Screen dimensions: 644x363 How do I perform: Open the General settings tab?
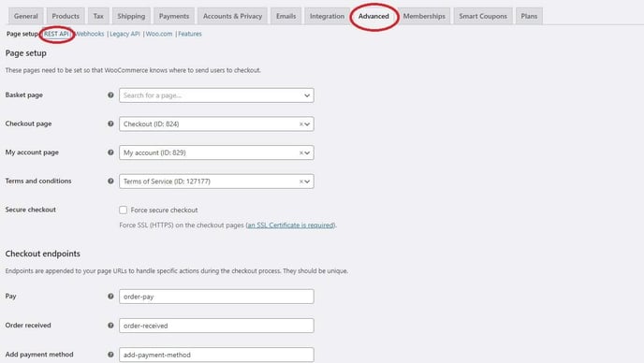25,16
